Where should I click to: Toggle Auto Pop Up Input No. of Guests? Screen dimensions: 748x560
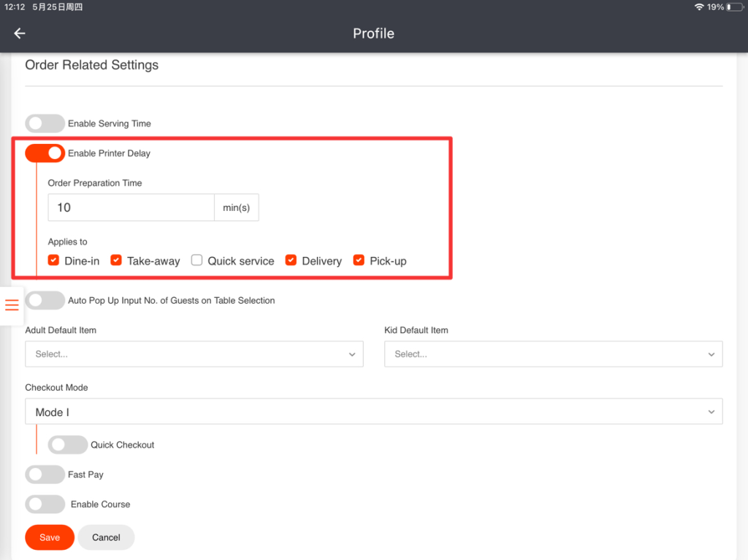pyautogui.click(x=45, y=300)
